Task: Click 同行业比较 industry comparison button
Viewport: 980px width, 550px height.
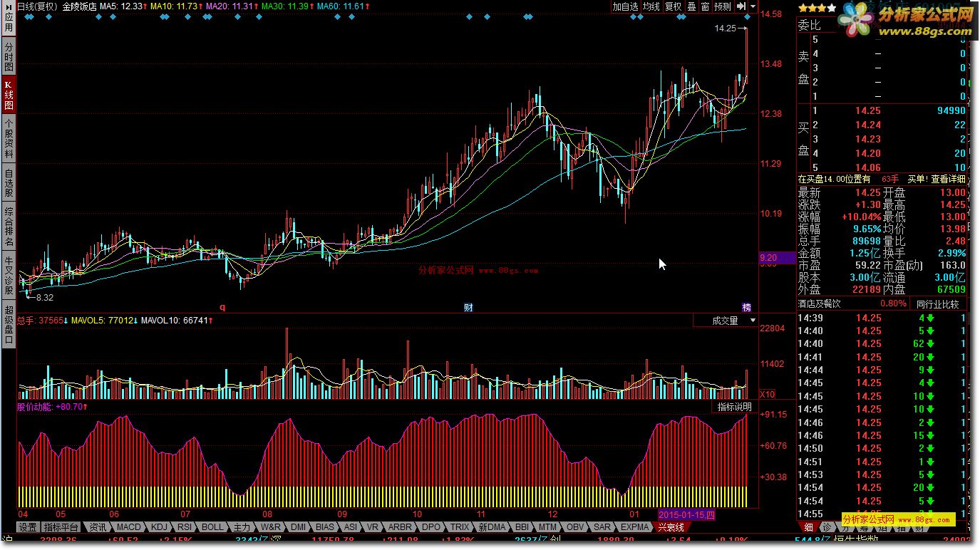Action: (x=938, y=304)
